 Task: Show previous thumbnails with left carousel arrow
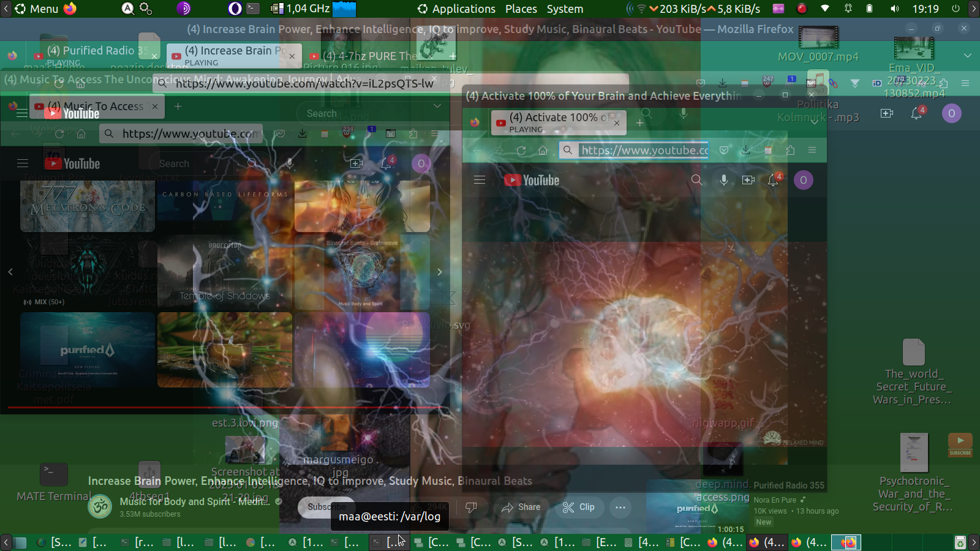click(x=10, y=272)
